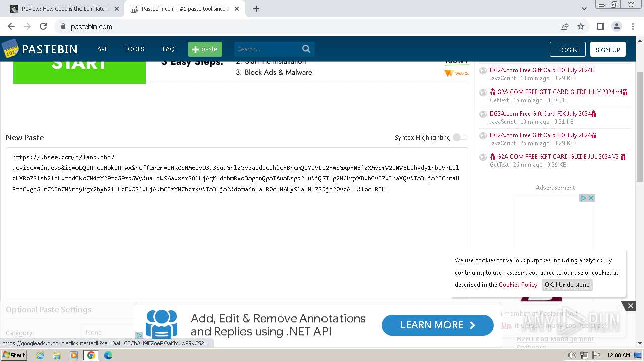Open the media player taskbar icon
The width and height of the screenshot is (644, 362).
74,355
